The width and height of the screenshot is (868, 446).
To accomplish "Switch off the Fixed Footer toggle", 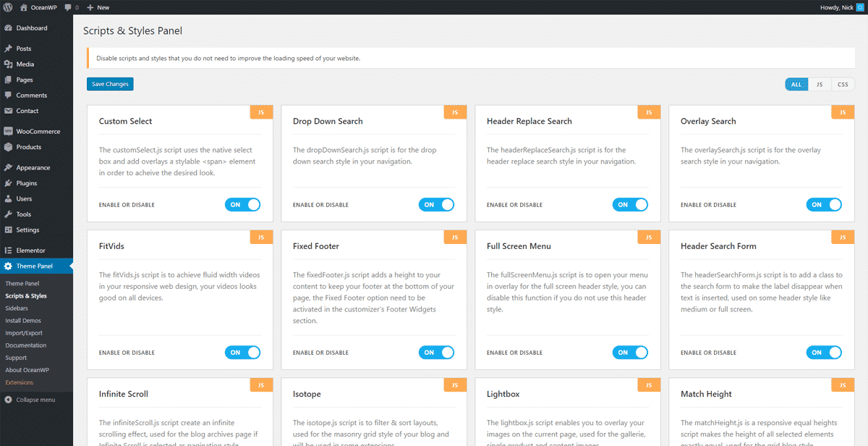I will coord(436,353).
